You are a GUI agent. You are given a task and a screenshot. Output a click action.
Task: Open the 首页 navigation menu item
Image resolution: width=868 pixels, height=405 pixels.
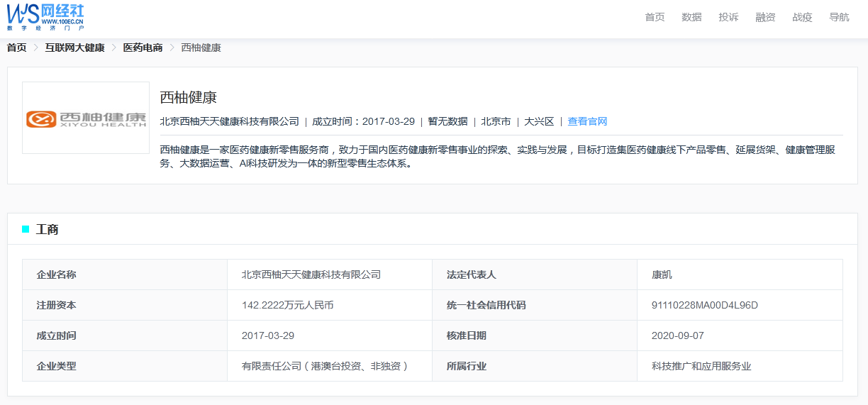(x=655, y=17)
